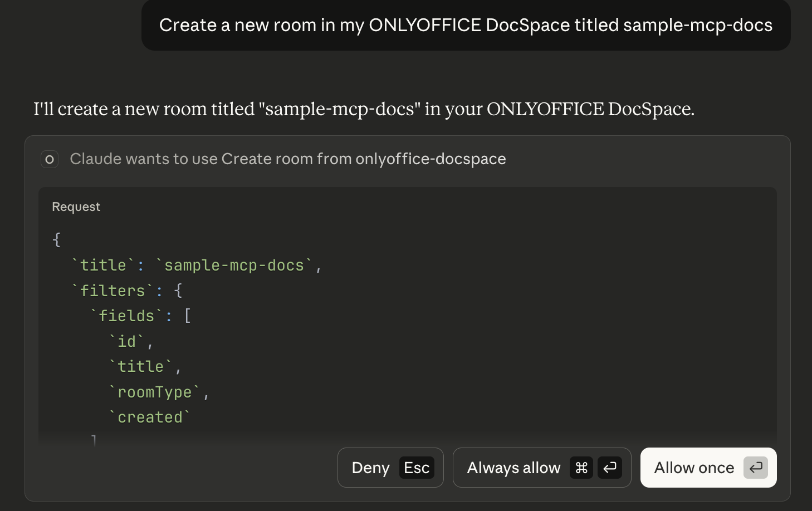Click the user's room creation message bubble
This screenshot has height=511, width=812.
coord(466,25)
